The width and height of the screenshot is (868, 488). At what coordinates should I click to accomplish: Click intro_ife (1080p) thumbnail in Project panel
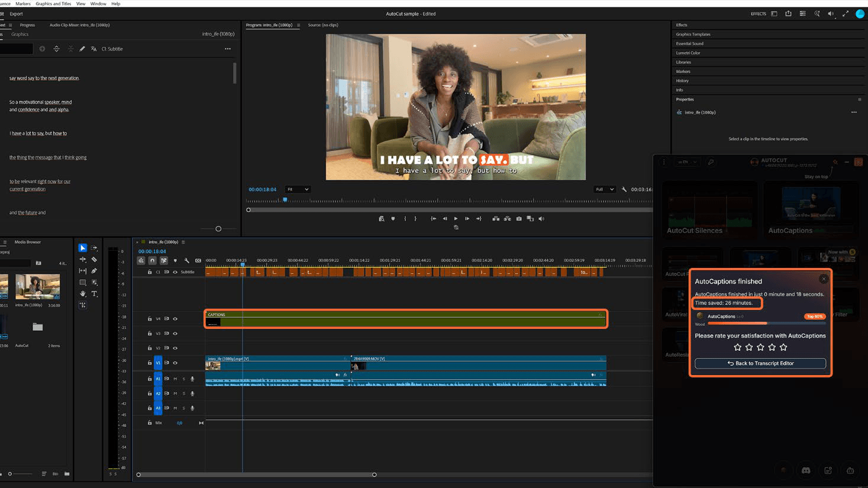click(x=37, y=286)
